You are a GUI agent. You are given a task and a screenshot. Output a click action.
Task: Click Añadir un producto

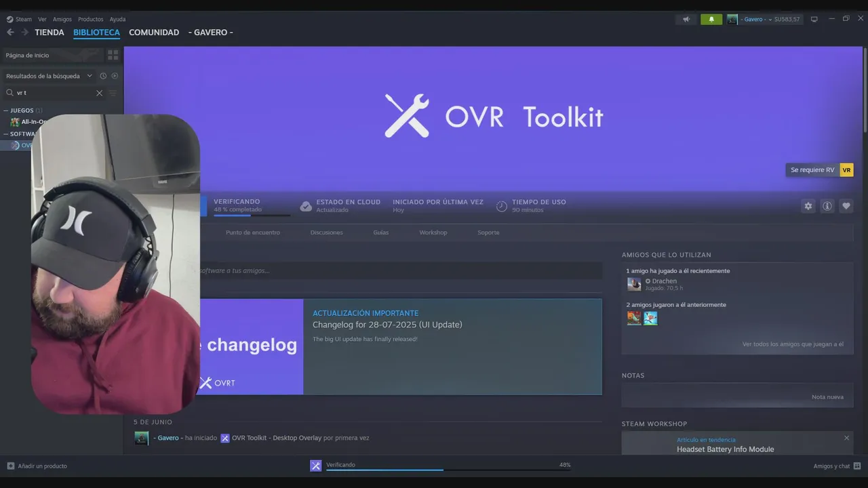click(x=37, y=466)
